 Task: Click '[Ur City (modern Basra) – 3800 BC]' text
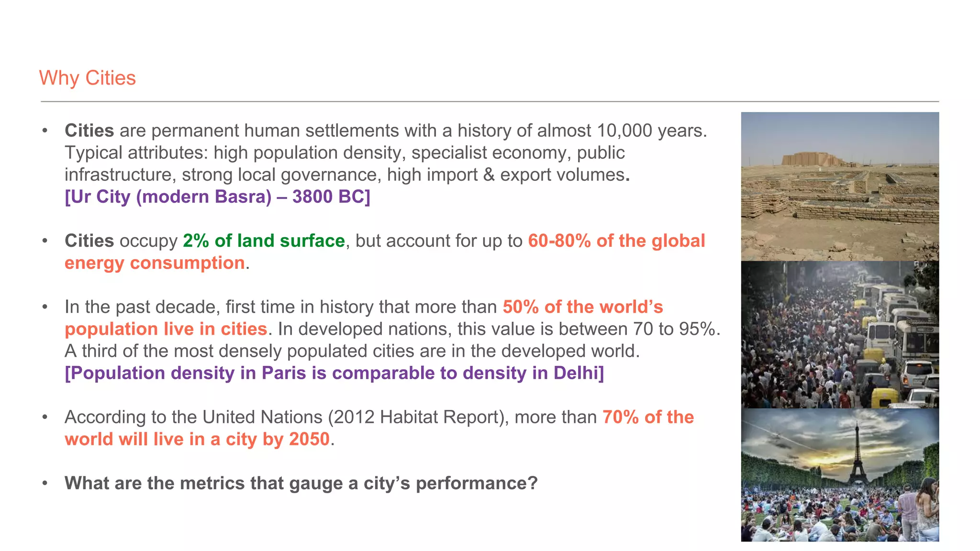[217, 197]
